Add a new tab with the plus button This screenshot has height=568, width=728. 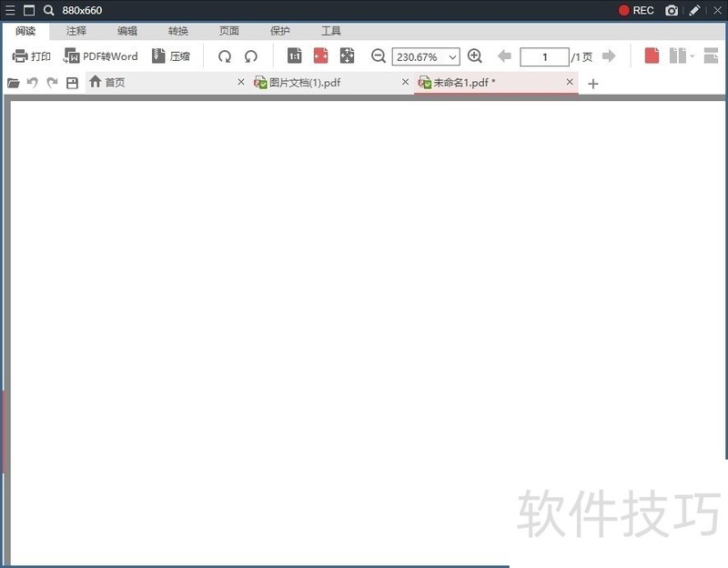tap(593, 84)
